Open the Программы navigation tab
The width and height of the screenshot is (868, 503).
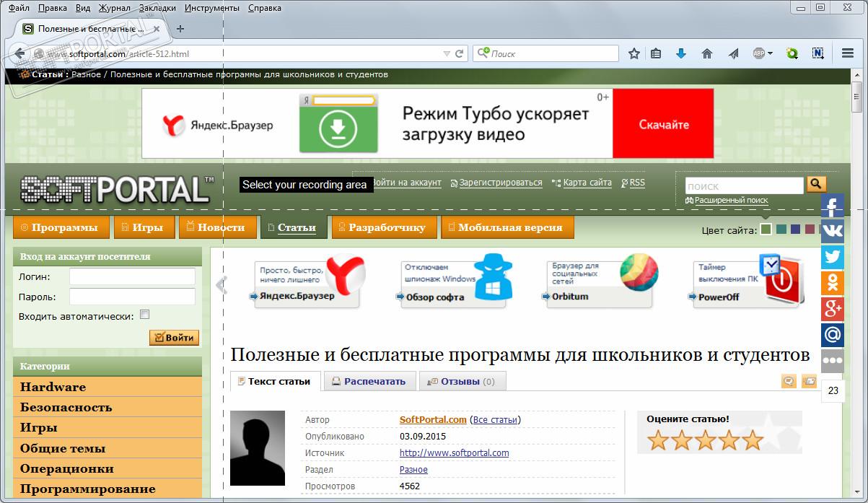click(x=61, y=227)
